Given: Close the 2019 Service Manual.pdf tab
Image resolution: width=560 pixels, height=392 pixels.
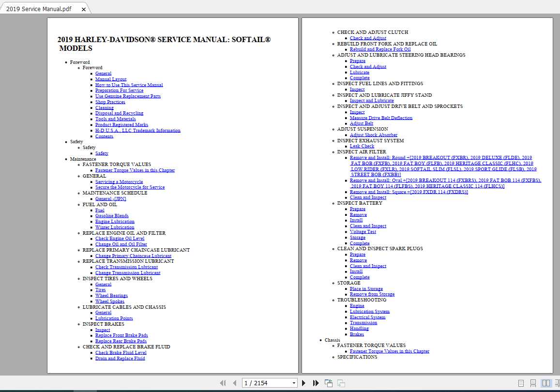Looking at the screenshot, I should pos(84,9).
